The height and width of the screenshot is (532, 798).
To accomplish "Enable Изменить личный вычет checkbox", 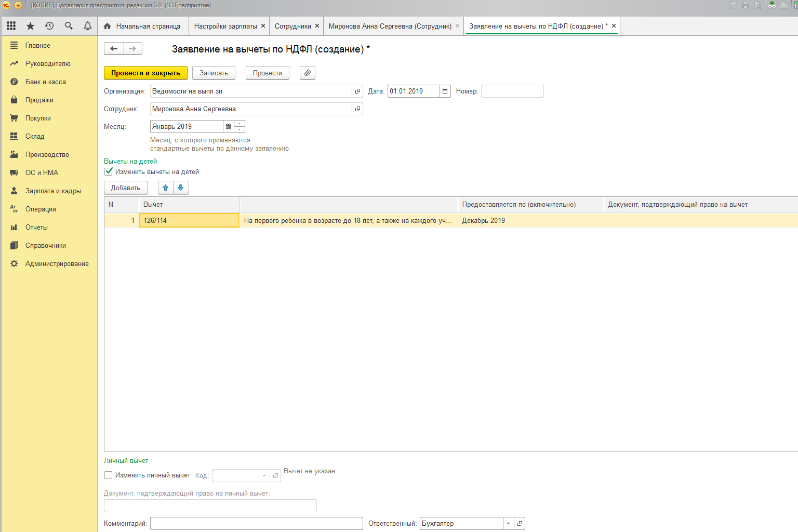I will click(x=109, y=475).
